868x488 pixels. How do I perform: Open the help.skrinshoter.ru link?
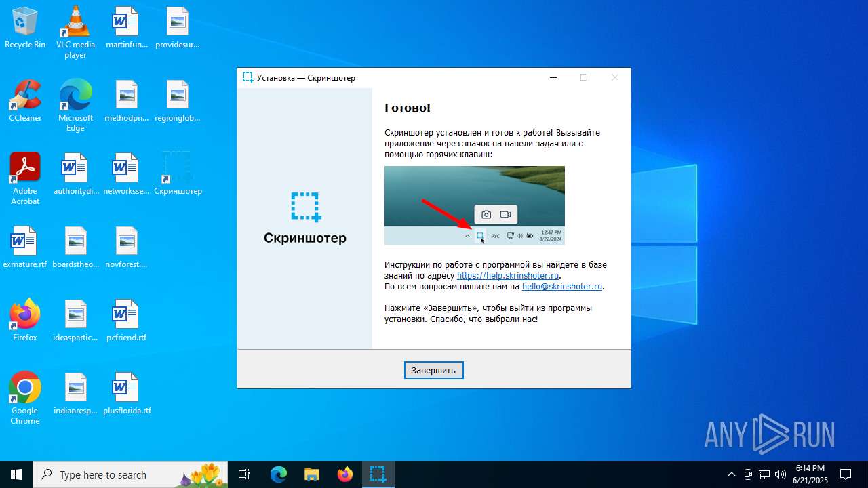508,276
